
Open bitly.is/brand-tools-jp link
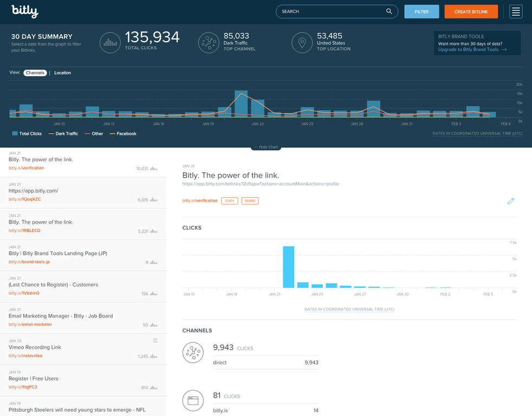(29, 262)
